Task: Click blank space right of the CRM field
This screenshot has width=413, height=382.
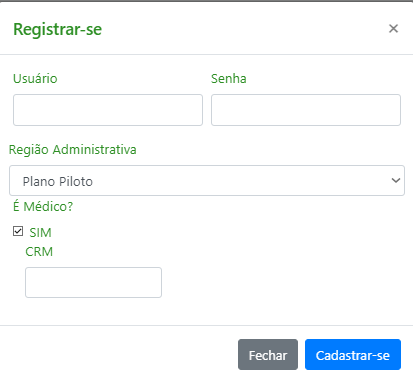Action: coord(283,282)
